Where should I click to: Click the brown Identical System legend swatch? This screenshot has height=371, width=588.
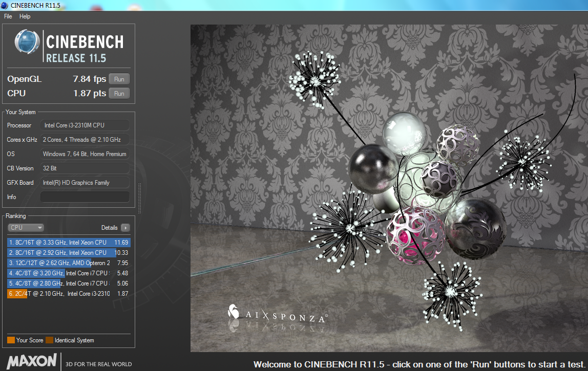(50, 340)
